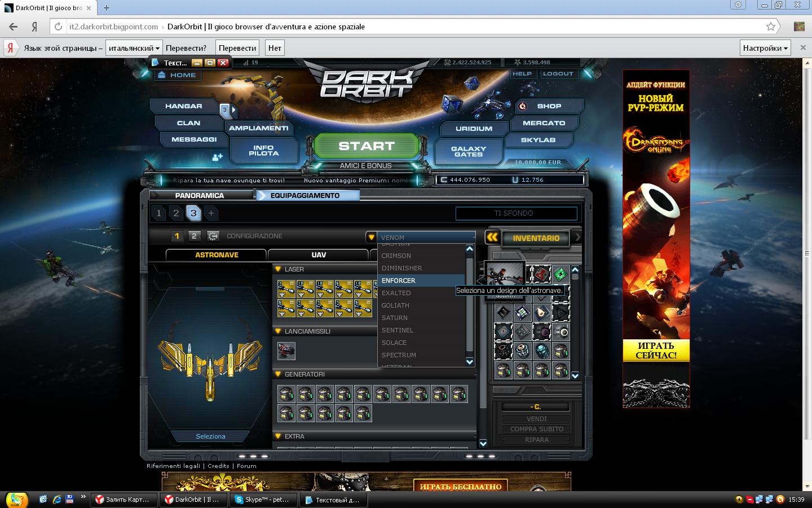The width and height of the screenshot is (812, 508).
Task: Bookmark the page with the star icon
Action: tap(771, 27)
